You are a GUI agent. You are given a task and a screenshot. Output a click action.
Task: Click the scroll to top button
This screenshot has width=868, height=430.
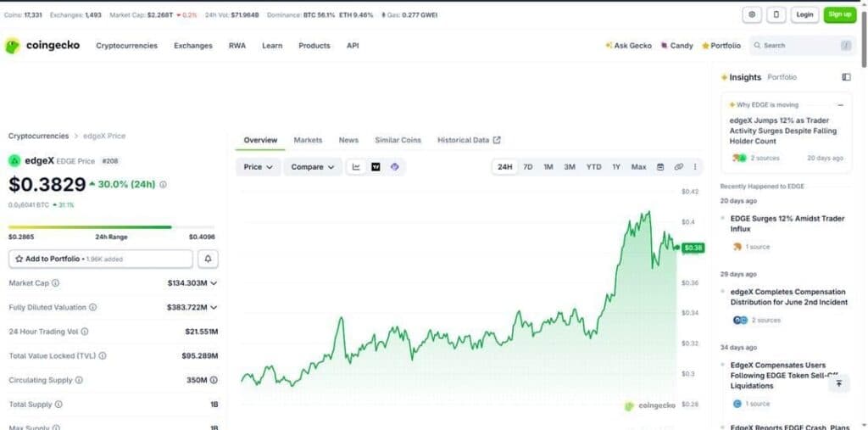(x=838, y=383)
